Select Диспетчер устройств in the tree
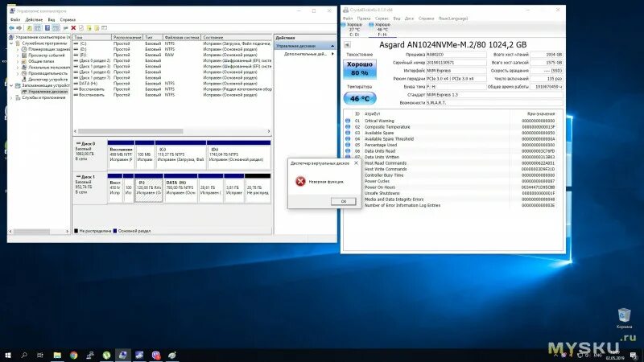644x362 pixels. click(x=47, y=79)
